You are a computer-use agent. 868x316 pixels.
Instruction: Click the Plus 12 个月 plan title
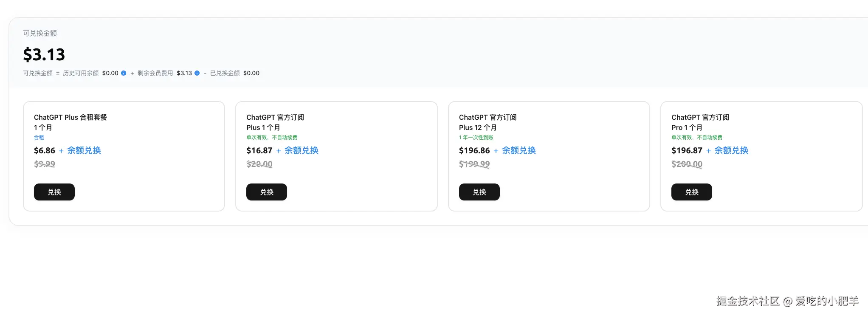[x=478, y=127]
